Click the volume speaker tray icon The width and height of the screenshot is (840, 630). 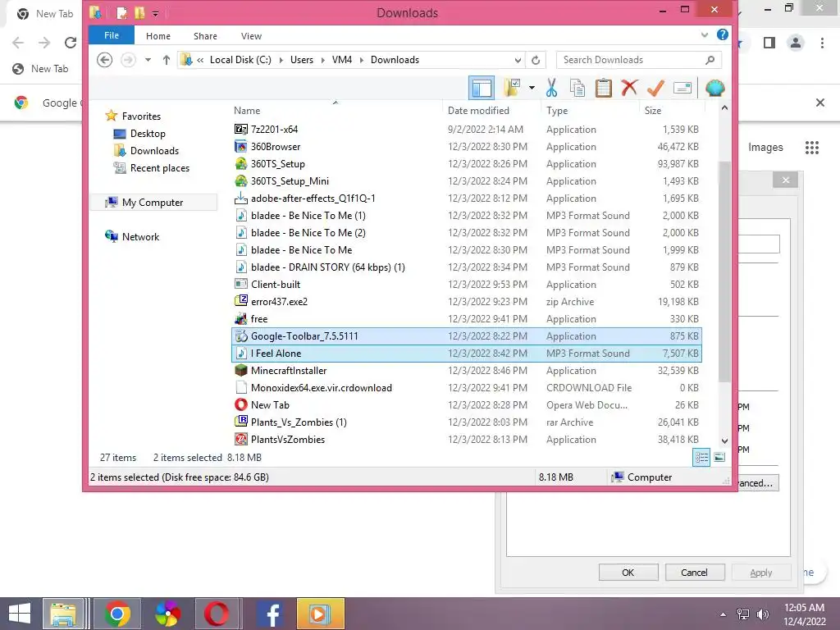(763, 614)
